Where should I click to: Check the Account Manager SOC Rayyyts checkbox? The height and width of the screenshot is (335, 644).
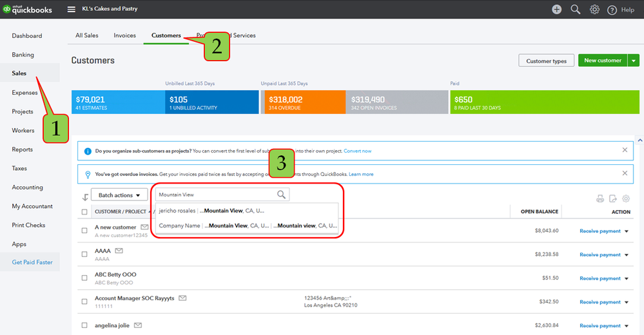[x=84, y=301]
